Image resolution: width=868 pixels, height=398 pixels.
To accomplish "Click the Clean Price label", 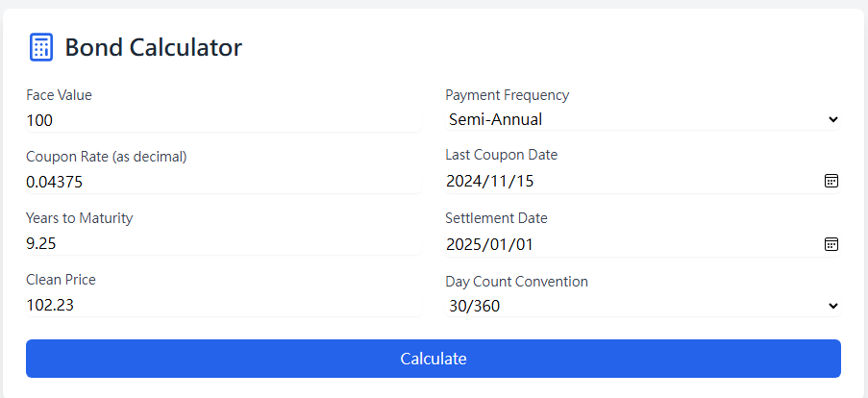I will 61,280.
